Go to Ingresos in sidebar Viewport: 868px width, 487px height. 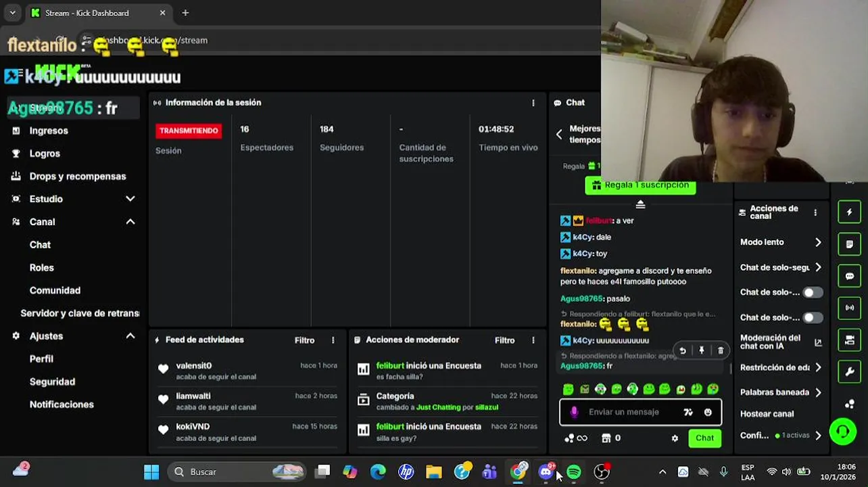[x=49, y=131]
